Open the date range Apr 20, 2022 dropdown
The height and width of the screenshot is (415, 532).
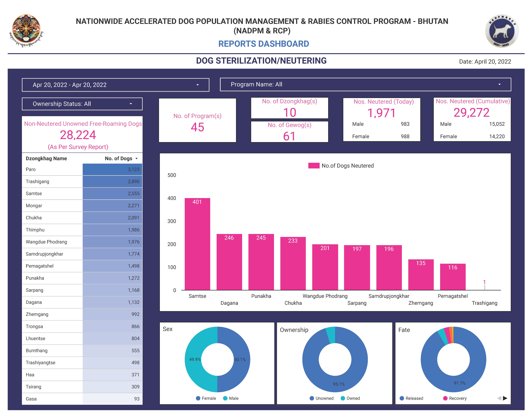click(x=115, y=85)
